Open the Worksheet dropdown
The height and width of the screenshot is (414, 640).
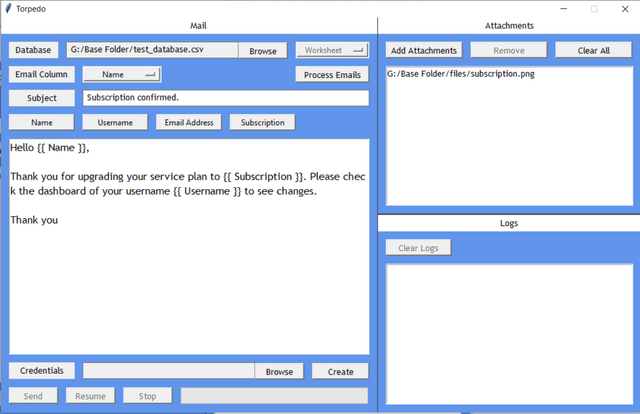(x=332, y=50)
